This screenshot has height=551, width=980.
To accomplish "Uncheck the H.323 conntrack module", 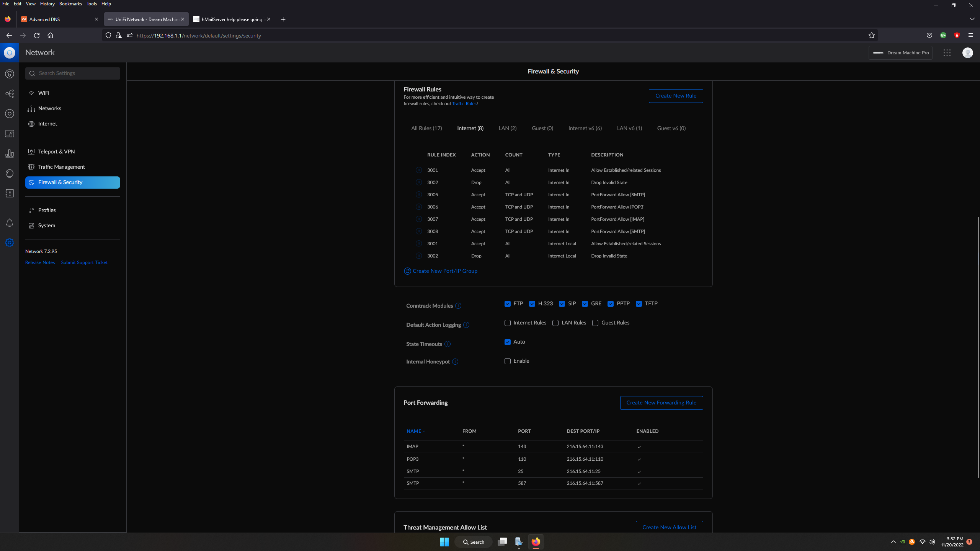I will (532, 304).
